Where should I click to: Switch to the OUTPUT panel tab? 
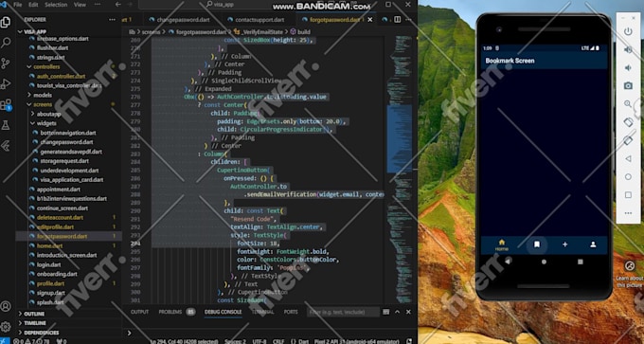[139, 312]
